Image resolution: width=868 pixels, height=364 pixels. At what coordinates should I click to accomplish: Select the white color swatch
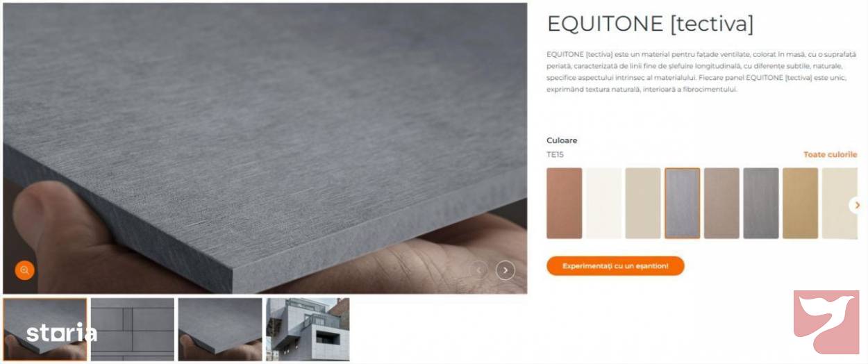(x=603, y=204)
